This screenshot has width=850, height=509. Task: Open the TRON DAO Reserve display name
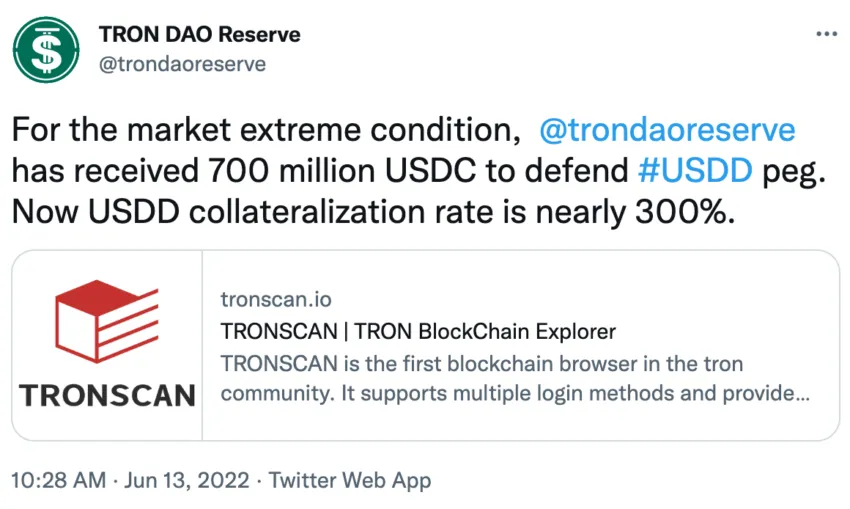[199, 34]
